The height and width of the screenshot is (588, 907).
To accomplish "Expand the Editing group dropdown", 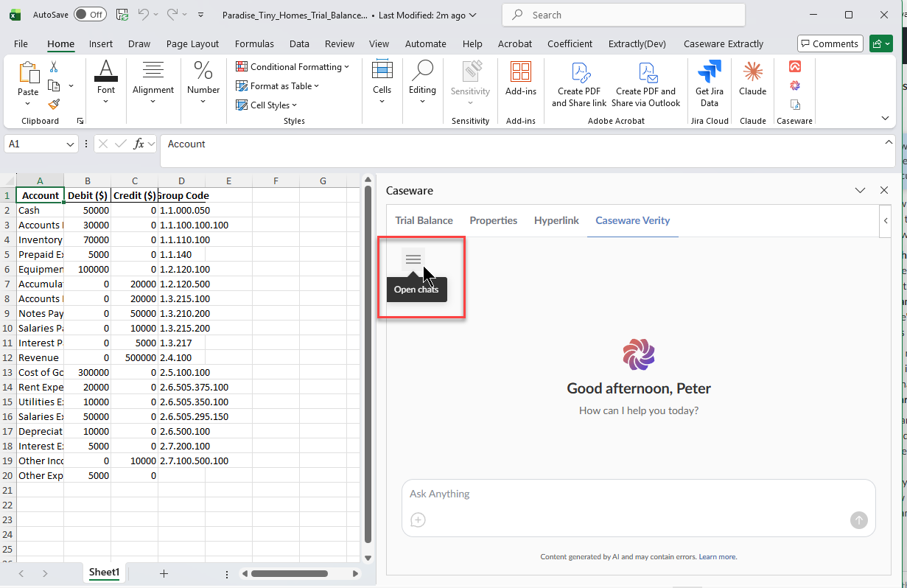I will click(422, 102).
